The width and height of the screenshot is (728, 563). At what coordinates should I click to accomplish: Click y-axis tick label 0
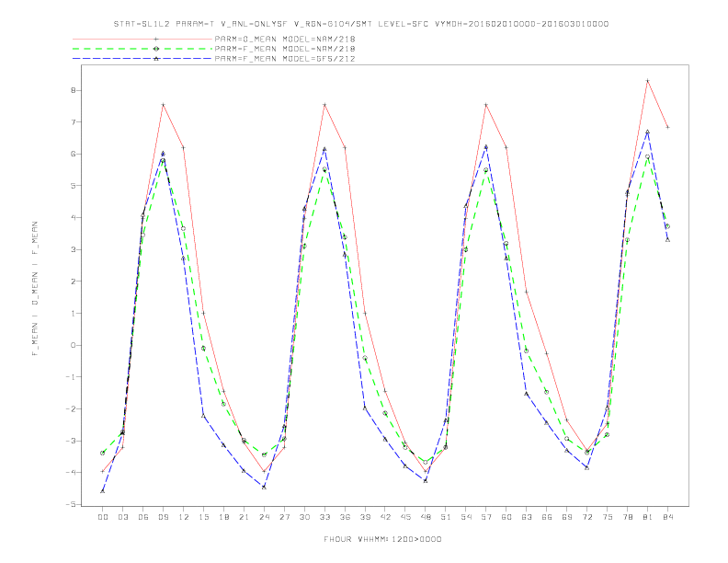point(73,345)
